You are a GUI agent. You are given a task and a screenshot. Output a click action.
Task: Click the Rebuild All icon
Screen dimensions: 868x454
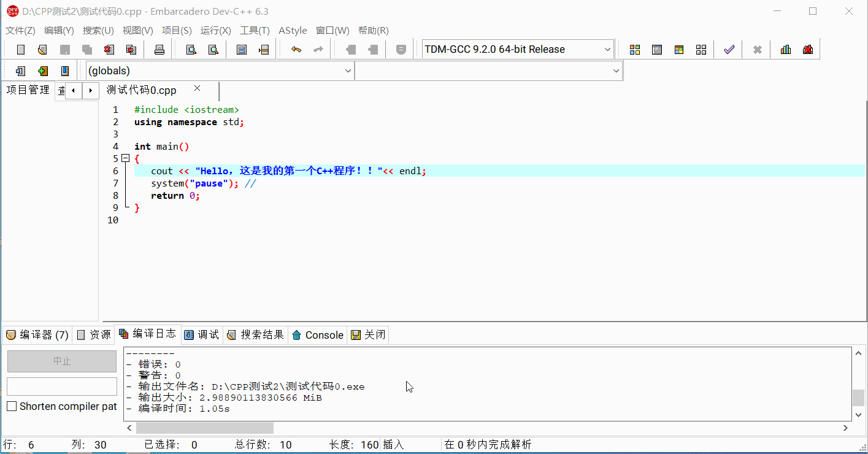pos(701,50)
